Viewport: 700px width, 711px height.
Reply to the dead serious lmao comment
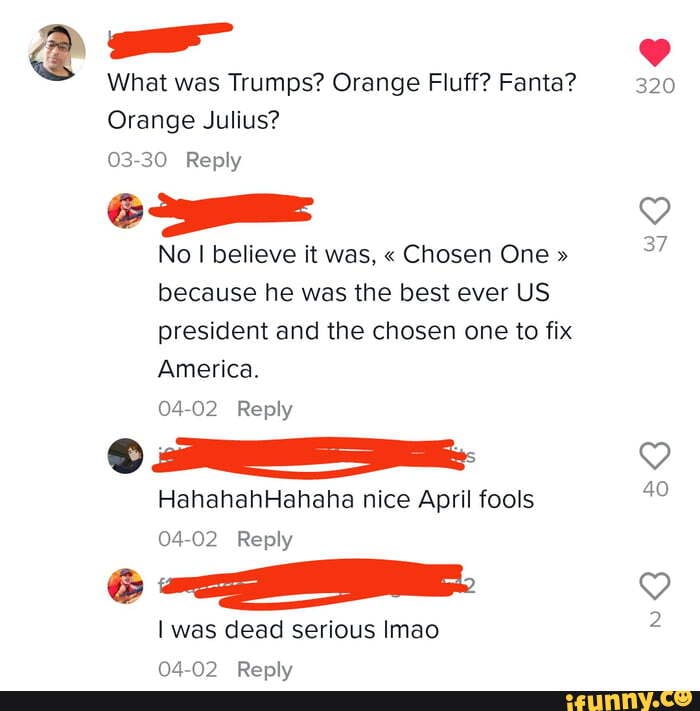[x=265, y=670]
